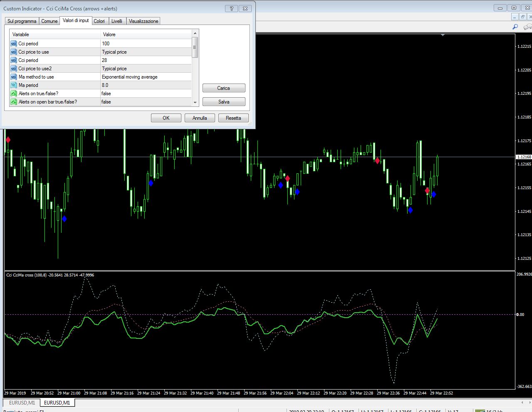Viewport: 532px width, 412px height.
Task: Click the Resetta button
Action: tap(233, 118)
